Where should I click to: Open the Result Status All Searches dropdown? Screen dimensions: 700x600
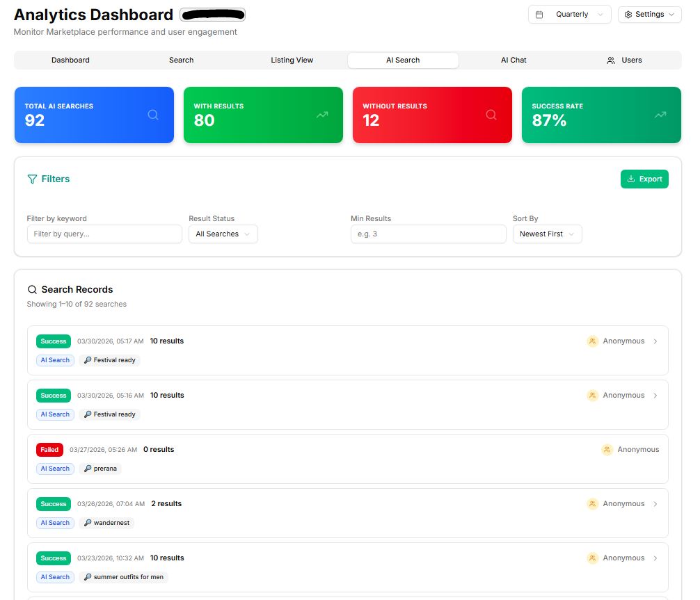click(223, 234)
